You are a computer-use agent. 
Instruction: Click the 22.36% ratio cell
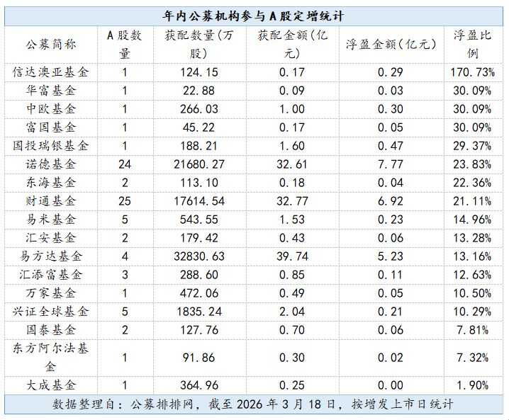472,183
